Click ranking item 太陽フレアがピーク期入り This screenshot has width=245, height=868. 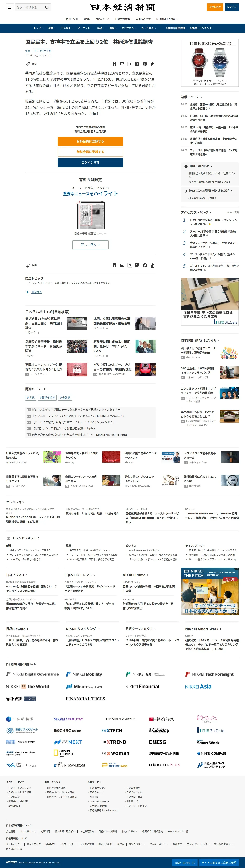(x=213, y=245)
